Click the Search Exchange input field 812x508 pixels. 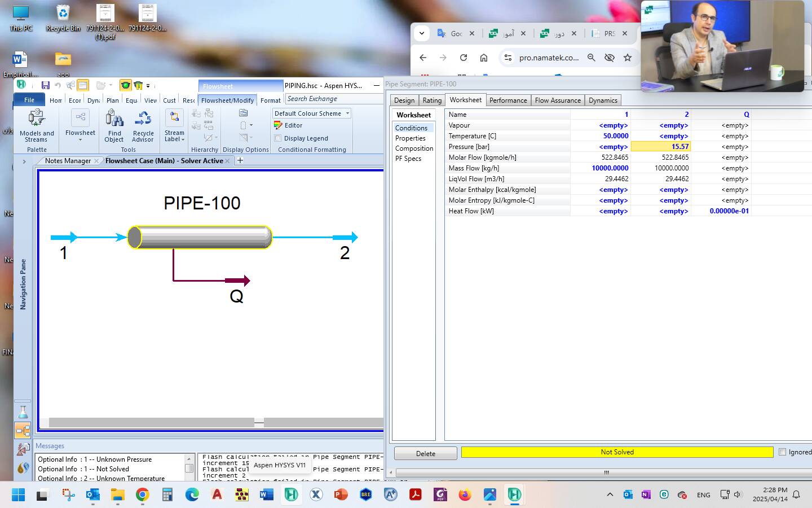pyautogui.click(x=334, y=99)
